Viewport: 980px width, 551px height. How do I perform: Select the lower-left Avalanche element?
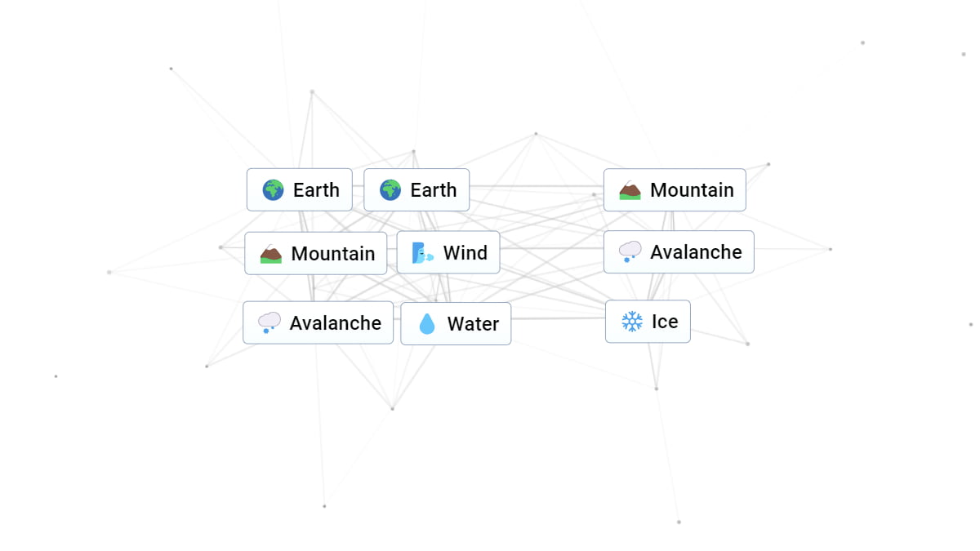pos(318,322)
